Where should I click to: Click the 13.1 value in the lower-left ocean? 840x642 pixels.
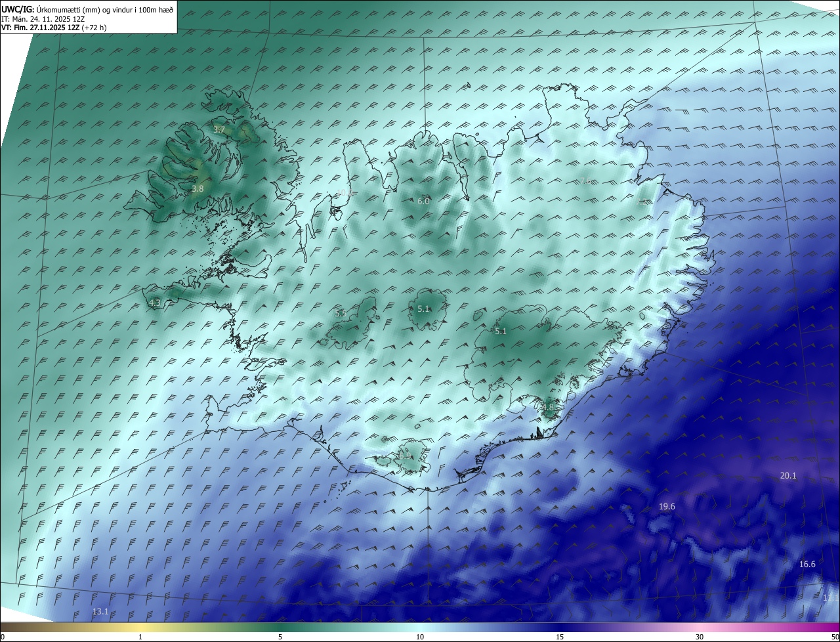pyautogui.click(x=100, y=612)
